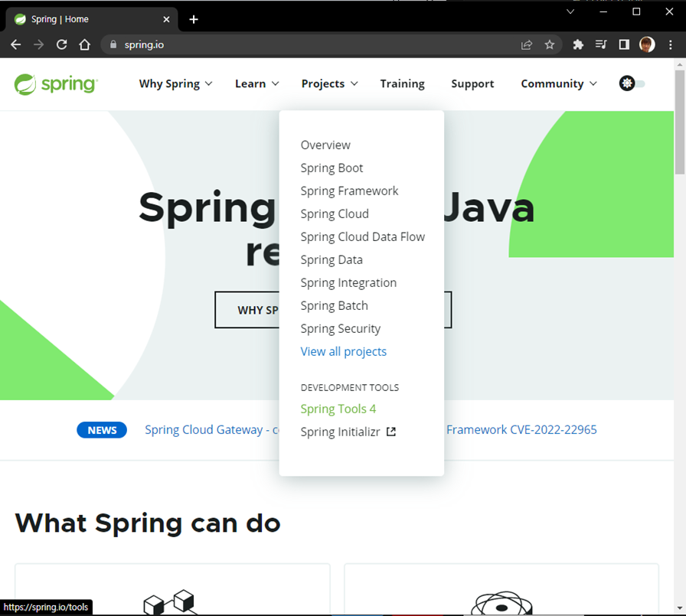Reload the spring.io page

[62, 44]
